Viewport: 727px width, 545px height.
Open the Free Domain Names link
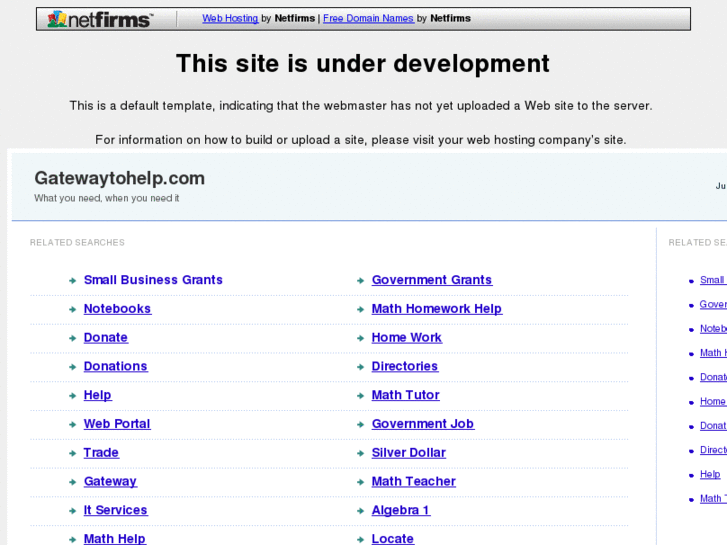(x=368, y=18)
